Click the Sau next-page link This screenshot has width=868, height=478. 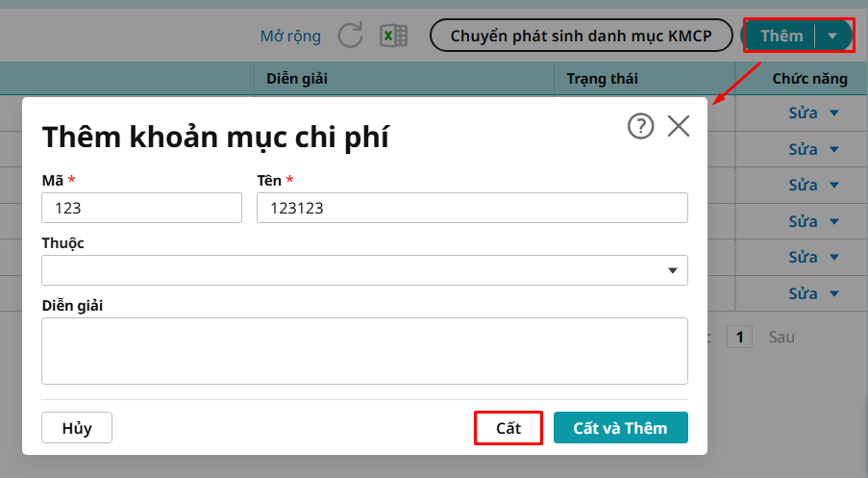point(781,338)
